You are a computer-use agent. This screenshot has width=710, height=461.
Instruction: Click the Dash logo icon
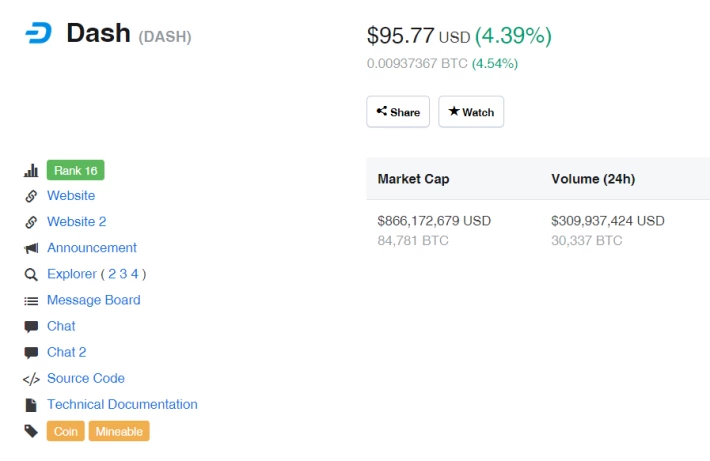click(x=38, y=33)
